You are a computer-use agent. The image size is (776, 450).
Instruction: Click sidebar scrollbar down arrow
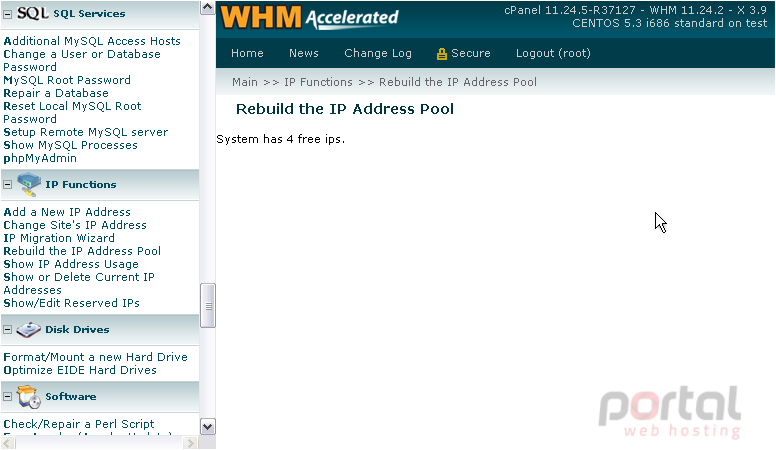pyautogui.click(x=207, y=427)
